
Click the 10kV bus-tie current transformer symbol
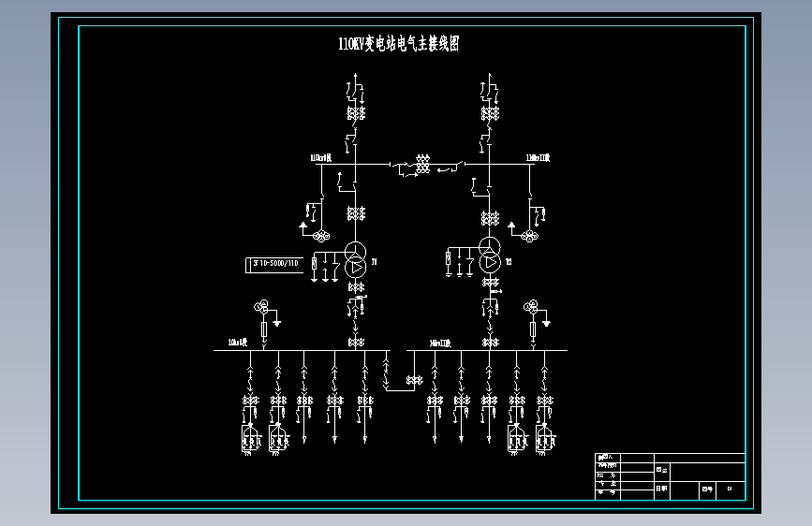(x=414, y=381)
